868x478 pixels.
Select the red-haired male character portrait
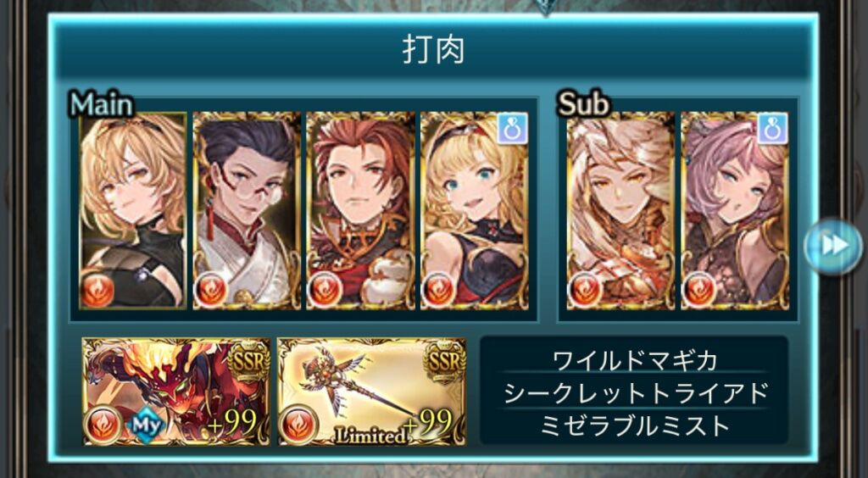coord(360,211)
